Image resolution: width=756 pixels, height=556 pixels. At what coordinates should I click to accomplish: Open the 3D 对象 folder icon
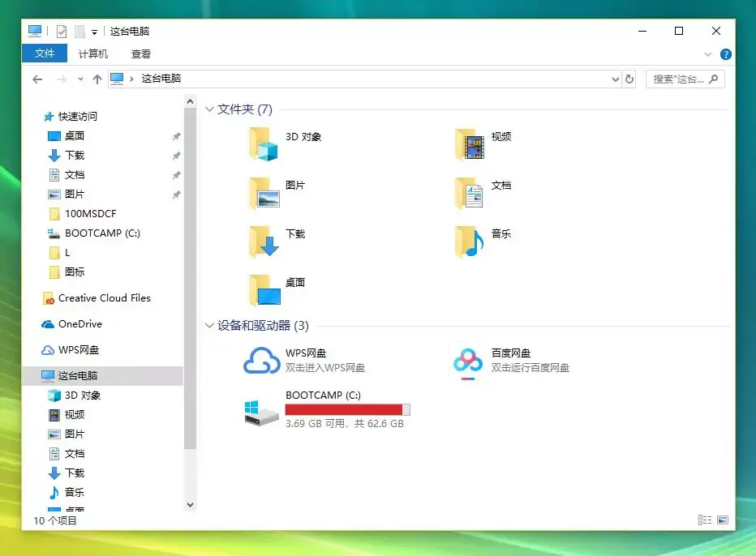pyautogui.click(x=264, y=144)
